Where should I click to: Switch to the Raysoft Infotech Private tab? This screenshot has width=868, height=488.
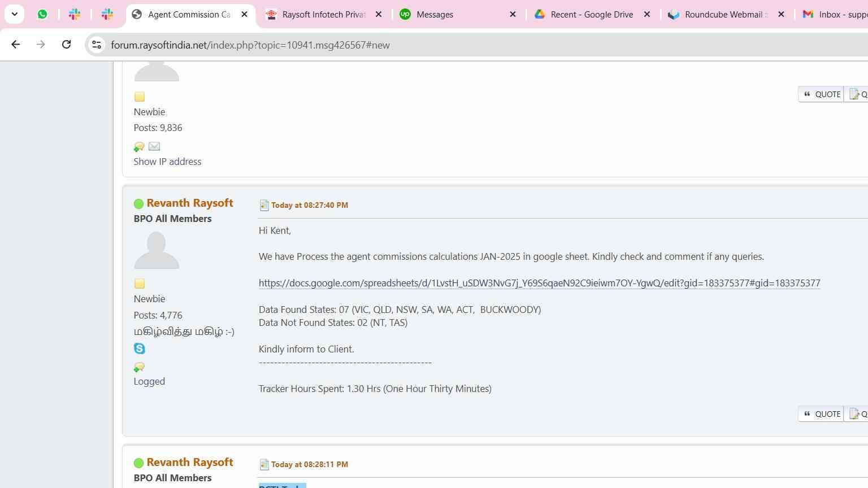323,14
